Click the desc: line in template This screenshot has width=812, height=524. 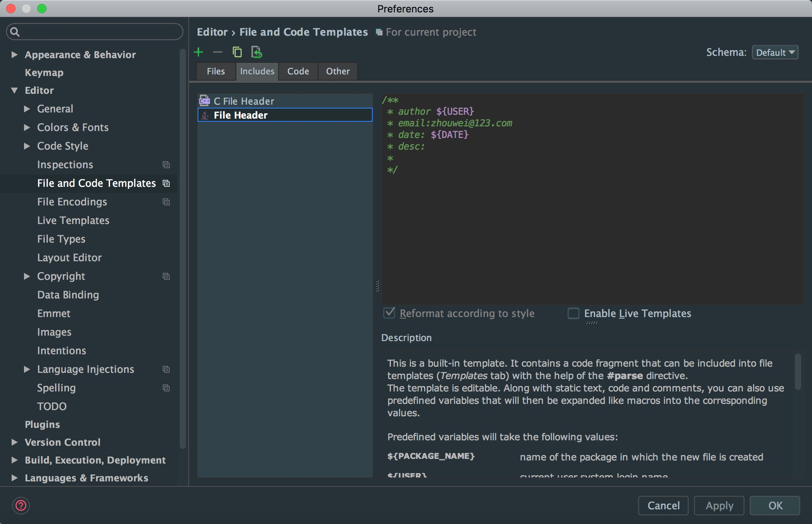point(411,147)
